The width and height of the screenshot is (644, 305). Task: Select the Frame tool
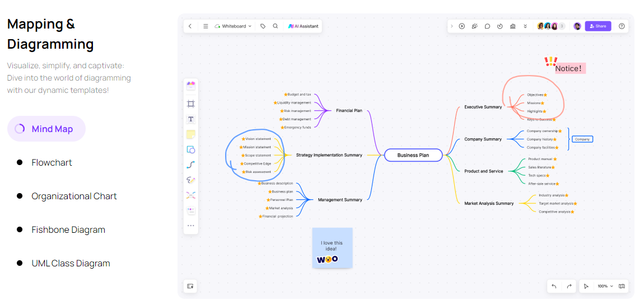[x=190, y=104]
